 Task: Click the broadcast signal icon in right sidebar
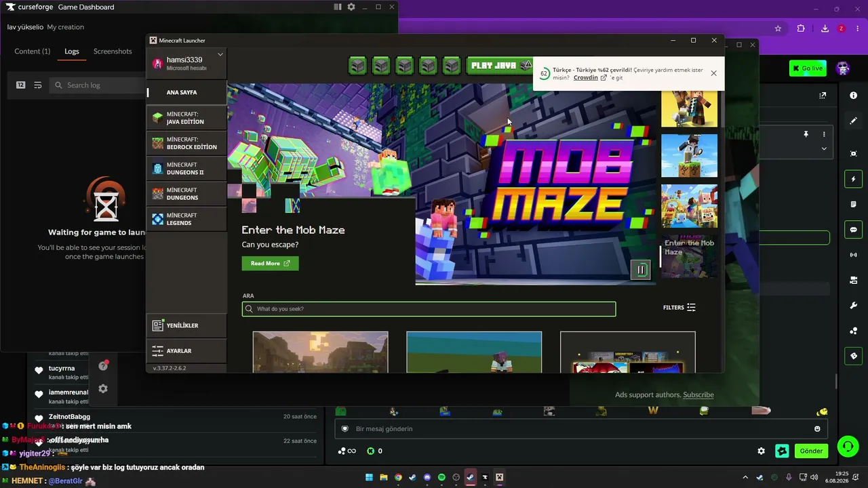click(853, 255)
